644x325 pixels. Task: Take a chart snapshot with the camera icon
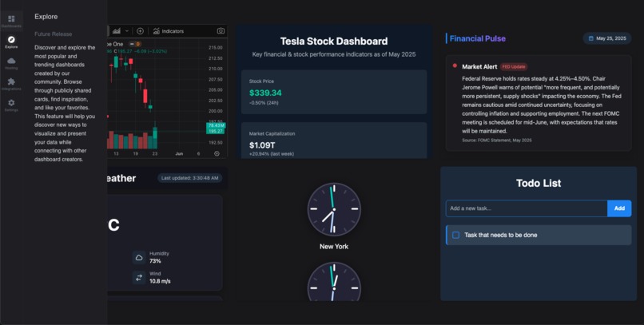click(x=221, y=31)
